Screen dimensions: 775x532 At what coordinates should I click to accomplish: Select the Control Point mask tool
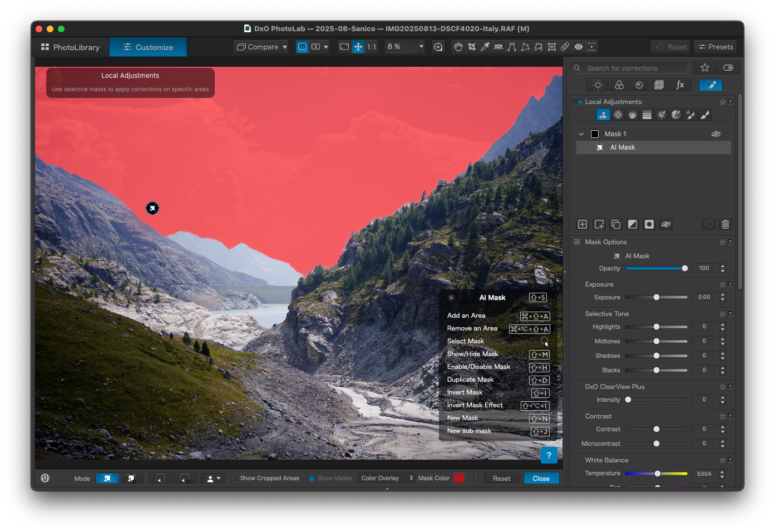pyautogui.click(x=618, y=115)
